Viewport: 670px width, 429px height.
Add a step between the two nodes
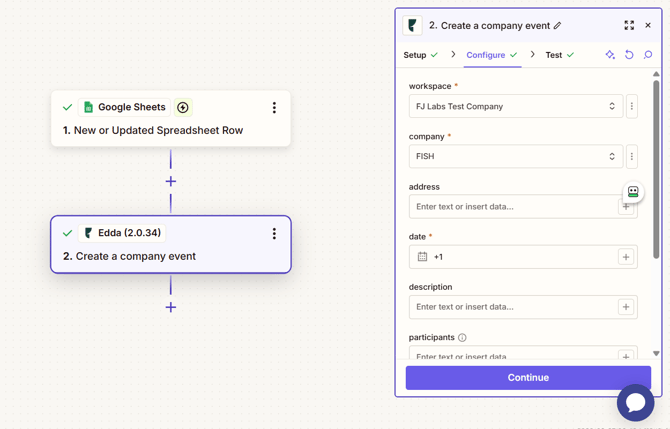[171, 181]
